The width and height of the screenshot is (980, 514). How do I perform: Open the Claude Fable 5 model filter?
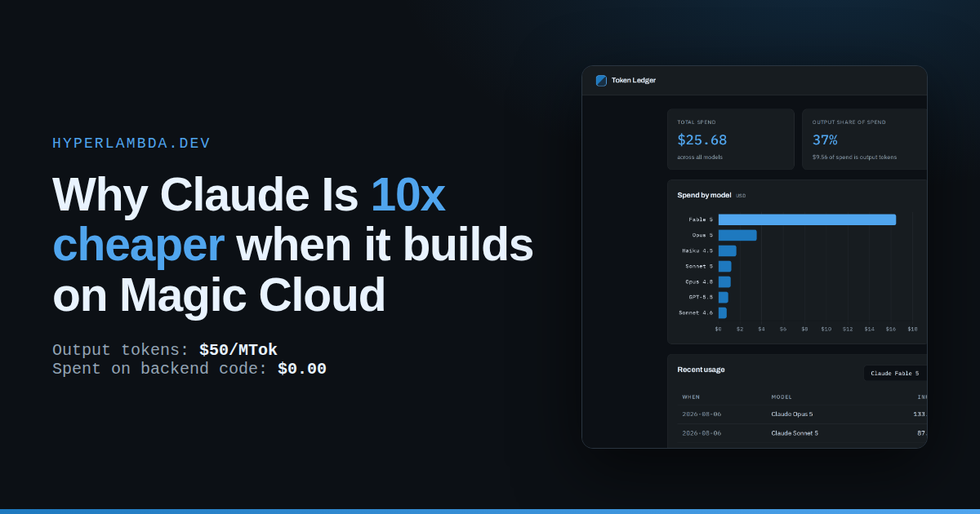point(895,373)
